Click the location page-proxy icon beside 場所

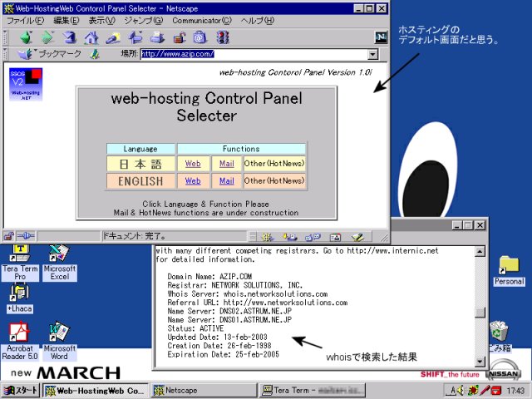(95, 54)
